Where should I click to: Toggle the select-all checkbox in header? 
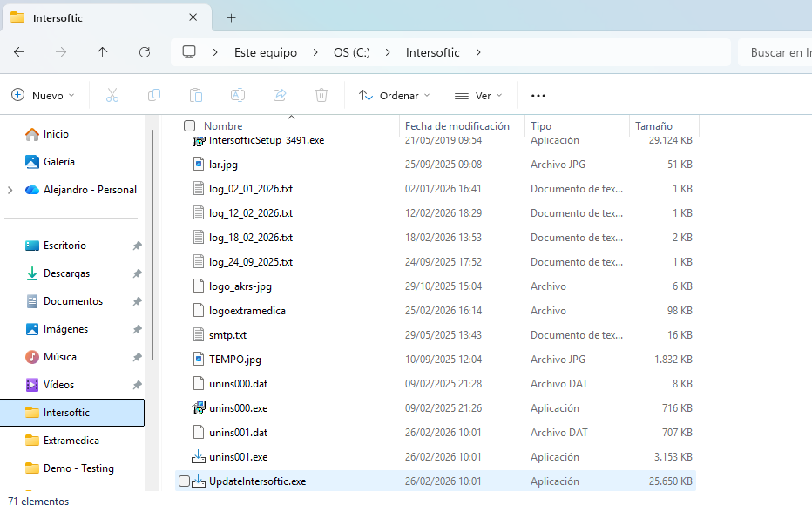[189, 126]
